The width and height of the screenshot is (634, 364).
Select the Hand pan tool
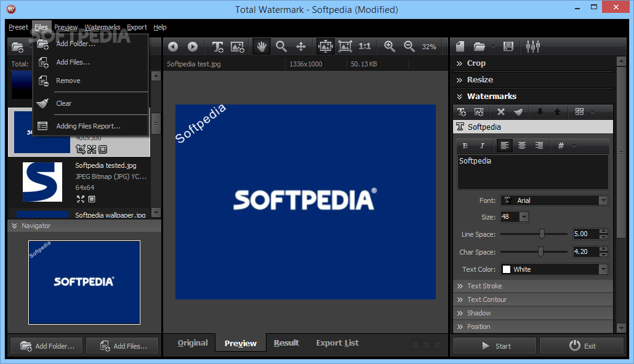click(x=262, y=47)
